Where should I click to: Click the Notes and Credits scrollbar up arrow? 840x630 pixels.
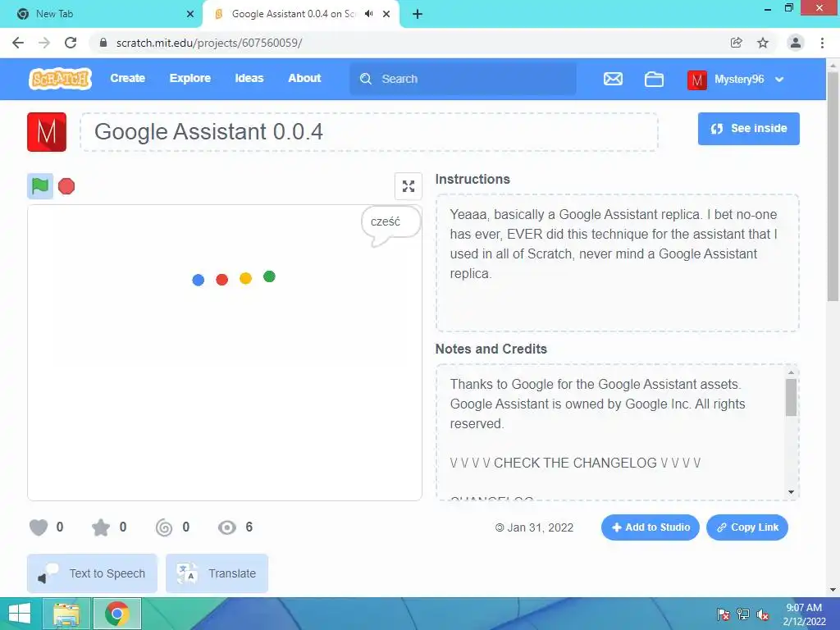(x=792, y=372)
